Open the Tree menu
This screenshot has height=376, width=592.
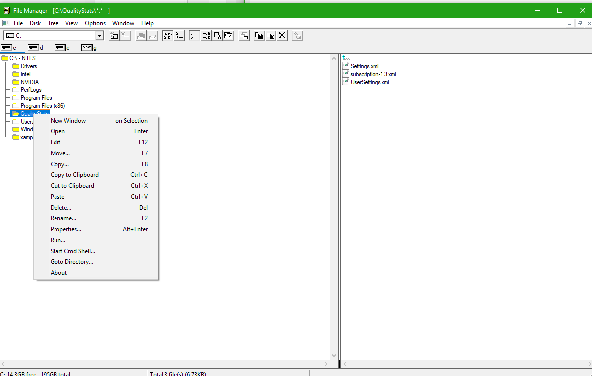[x=53, y=23]
